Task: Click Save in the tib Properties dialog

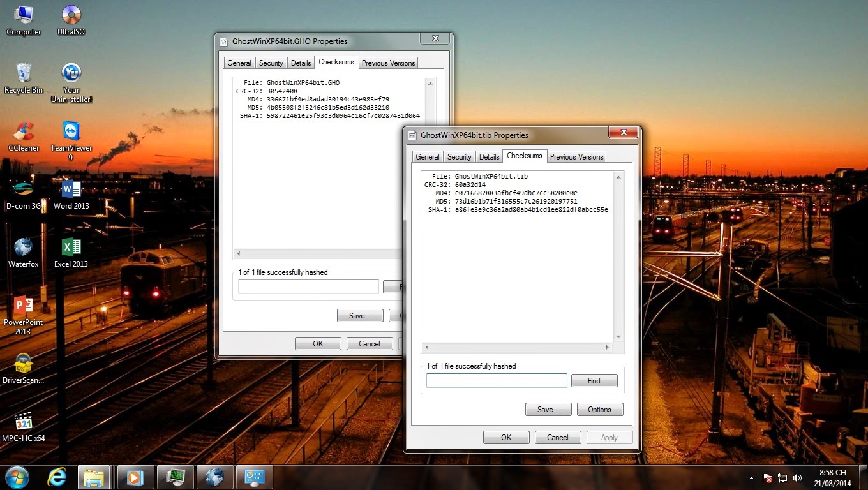Action: [548, 410]
